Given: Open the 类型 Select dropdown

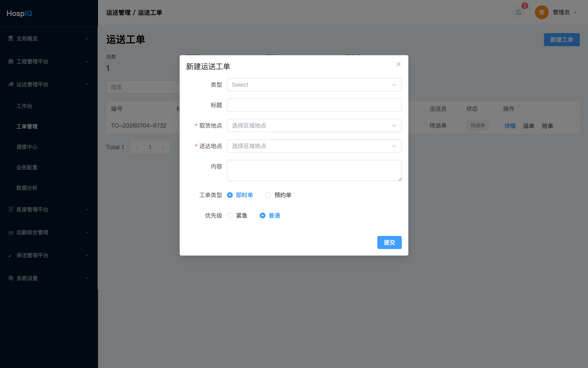Looking at the screenshot, I should coord(314,85).
